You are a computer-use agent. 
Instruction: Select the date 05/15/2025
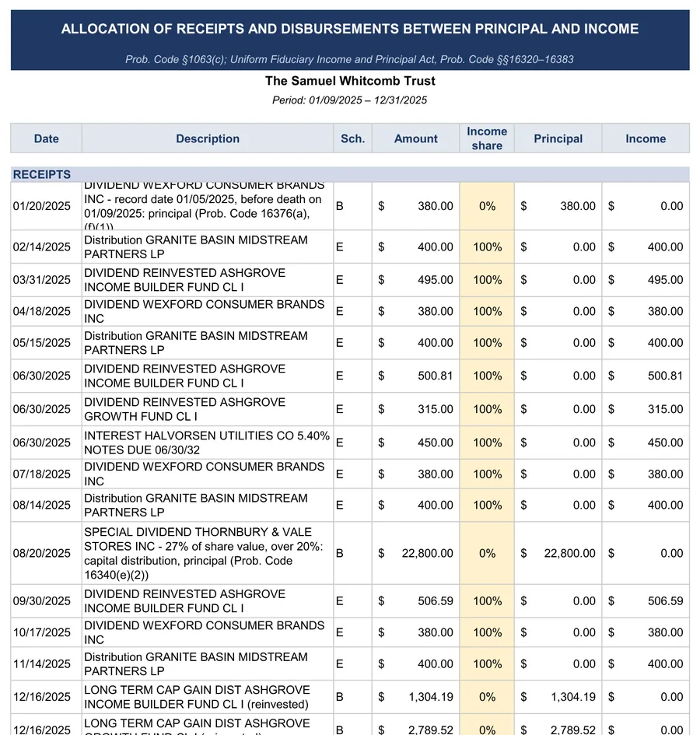pos(42,343)
